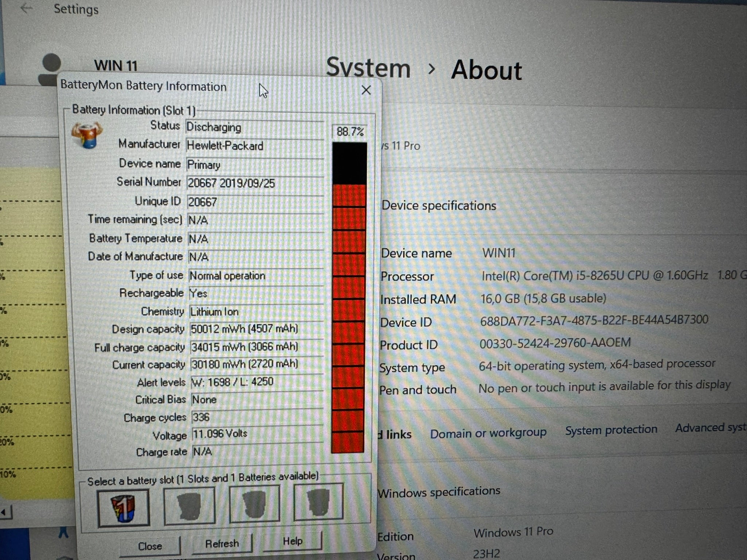The width and height of the screenshot is (747, 560).
Task: Select Chemistry value Lithium Ion
Action: 256,312
